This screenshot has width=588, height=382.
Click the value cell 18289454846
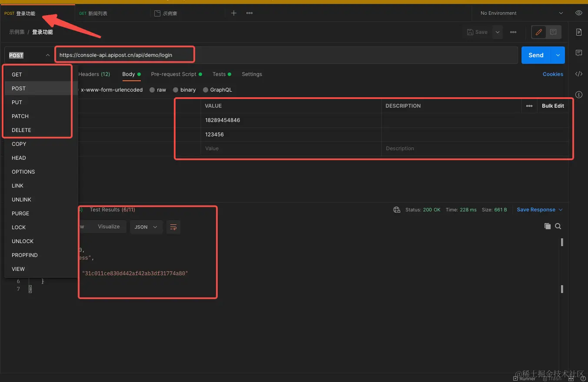click(x=291, y=120)
